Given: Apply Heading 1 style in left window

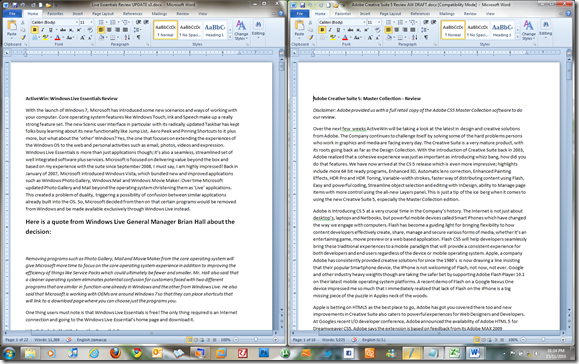Looking at the screenshot, I should coord(215,30).
